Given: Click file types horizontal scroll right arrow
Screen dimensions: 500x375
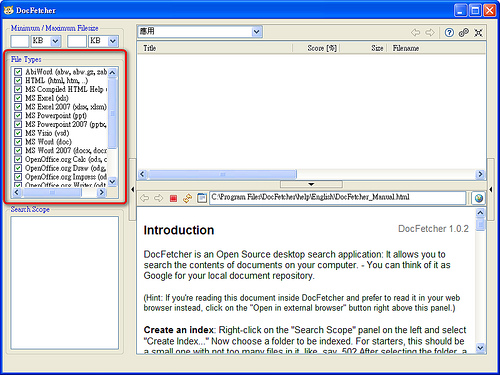Looking at the screenshot, I should (102, 192).
